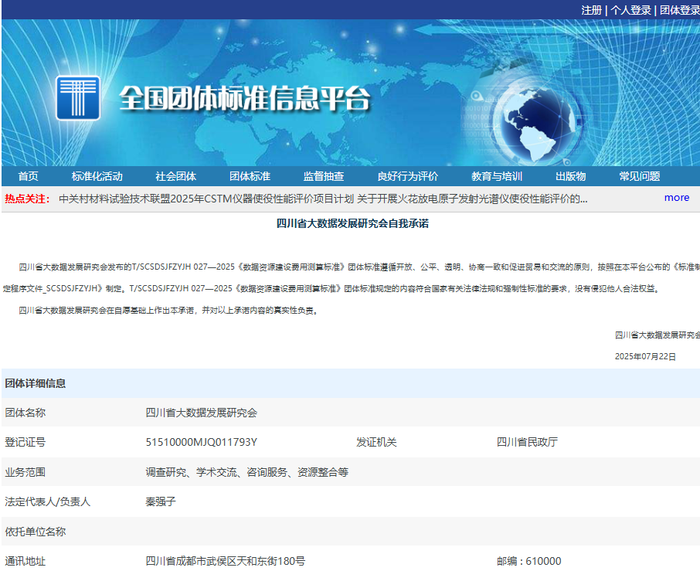The width and height of the screenshot is (700, 588).
Task: Open 团体标准 navigation menu item
Action: tap(250, 176)
